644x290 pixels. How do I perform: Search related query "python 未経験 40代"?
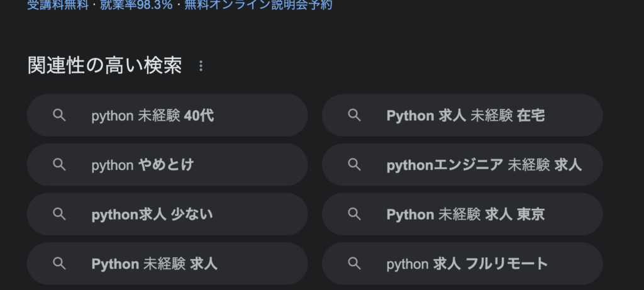(x=153, y=116)
